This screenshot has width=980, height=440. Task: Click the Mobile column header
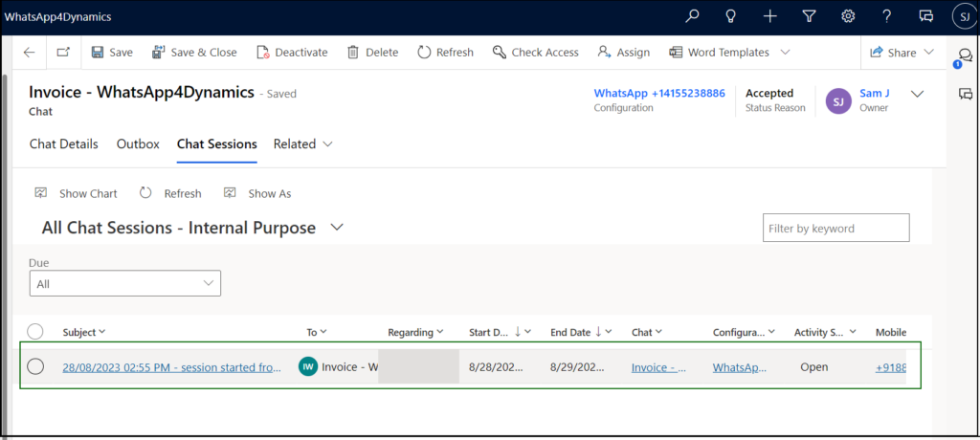point(891,332)
